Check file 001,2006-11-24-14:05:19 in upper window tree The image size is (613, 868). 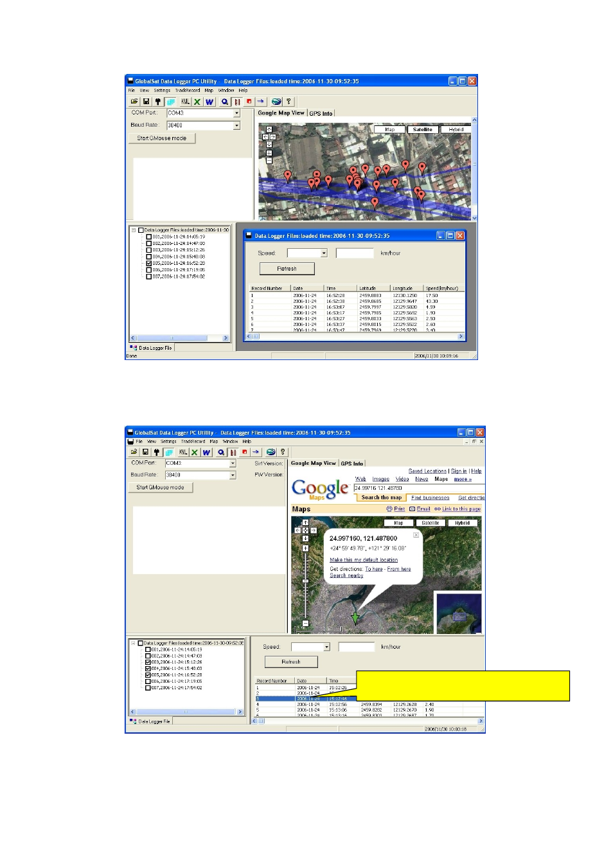[x=149, y=237]
